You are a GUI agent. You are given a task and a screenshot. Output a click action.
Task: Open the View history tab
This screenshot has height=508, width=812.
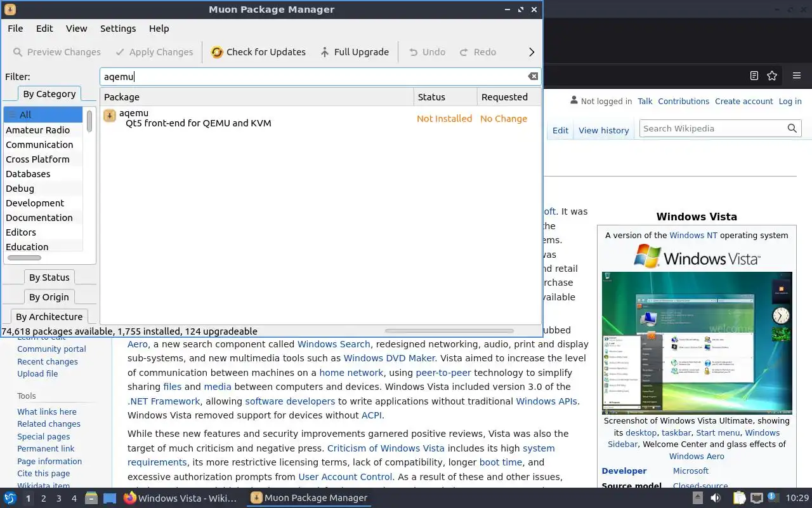tap(603, 130)
